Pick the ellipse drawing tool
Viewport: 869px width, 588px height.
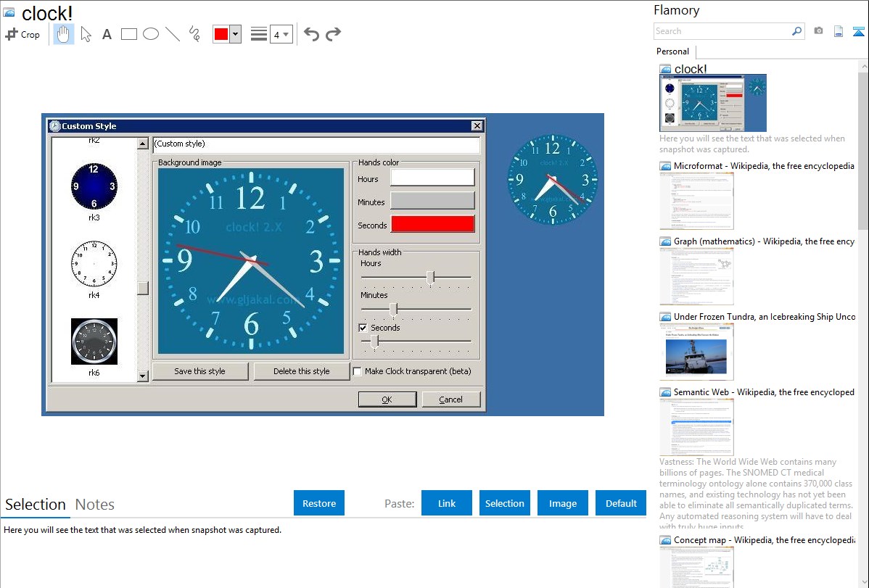pos(151,34)
